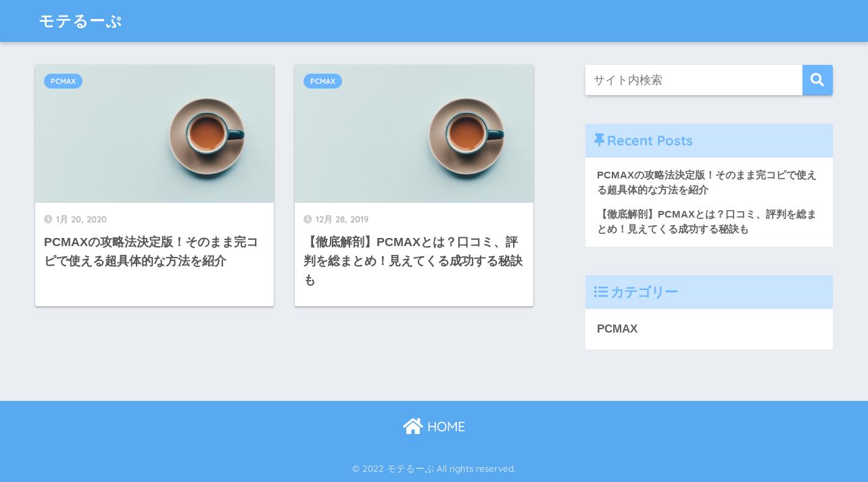The image size is (868, 482).
Task: Click PCMAX tag on first post card
Action: tap(63, 81)
